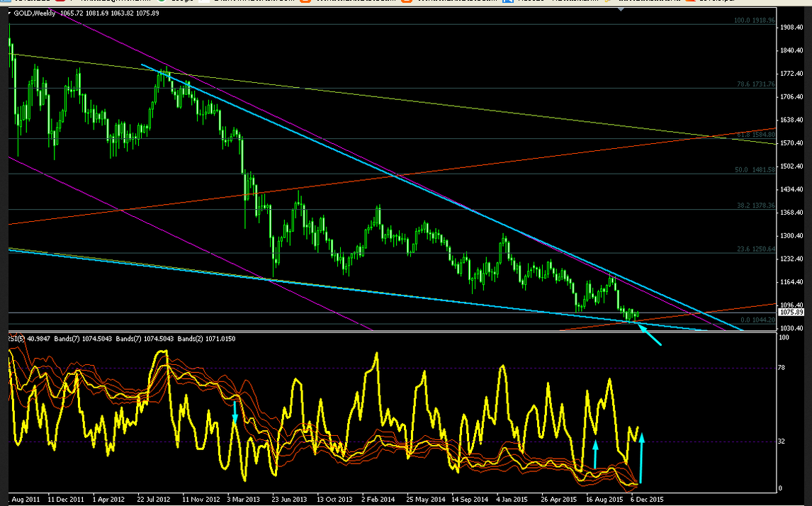Viewport: 812px width, 506px height.
Task: Click the 1840.40 price axis label
Action: [x=791, y=50]
